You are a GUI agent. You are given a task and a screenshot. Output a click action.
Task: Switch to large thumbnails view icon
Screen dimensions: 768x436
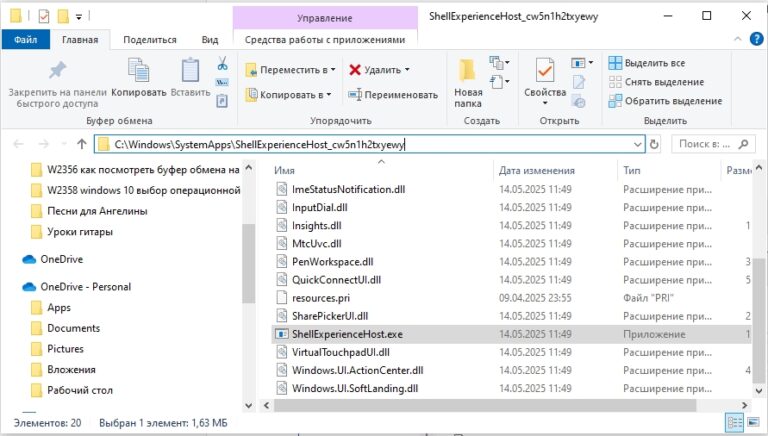754,422
